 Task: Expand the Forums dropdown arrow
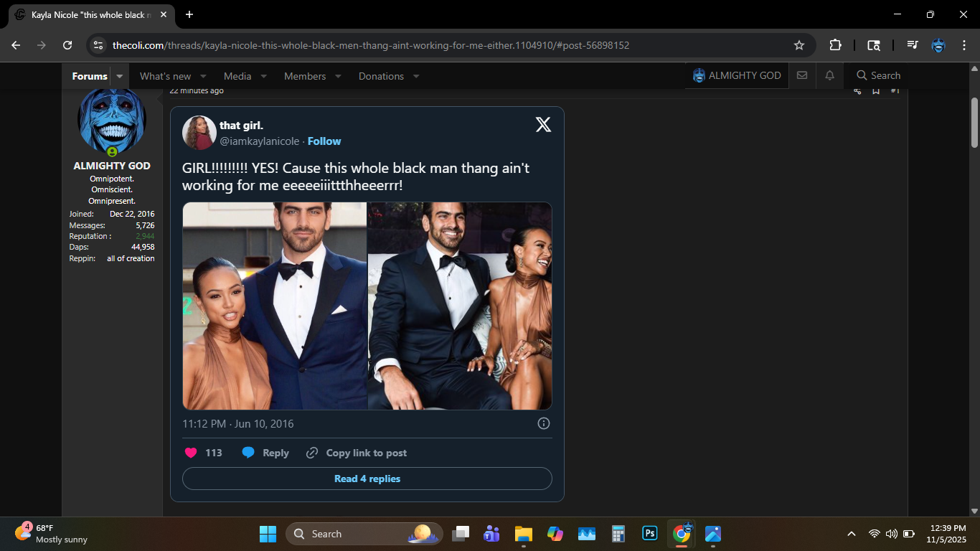[x=120, y=76]
